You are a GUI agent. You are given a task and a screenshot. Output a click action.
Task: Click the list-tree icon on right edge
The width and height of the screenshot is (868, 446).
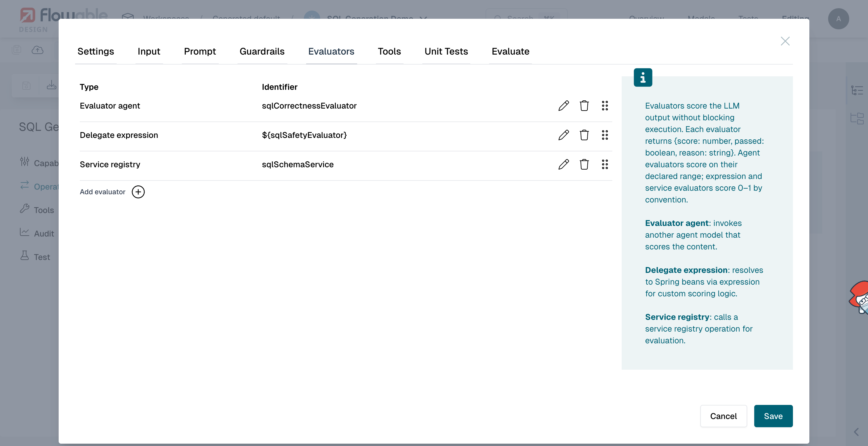(x=857, y=90)
